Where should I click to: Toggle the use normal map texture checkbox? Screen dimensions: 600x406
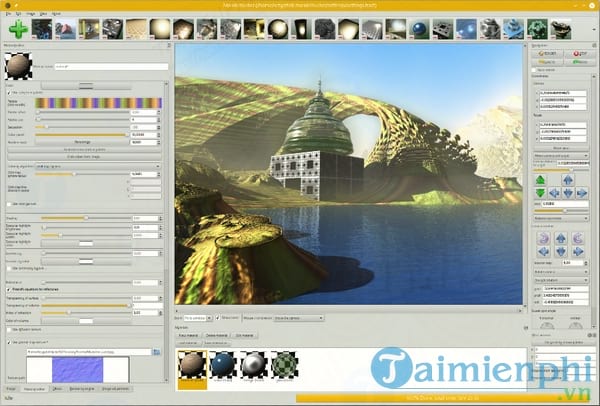click(x=9, y=342)
